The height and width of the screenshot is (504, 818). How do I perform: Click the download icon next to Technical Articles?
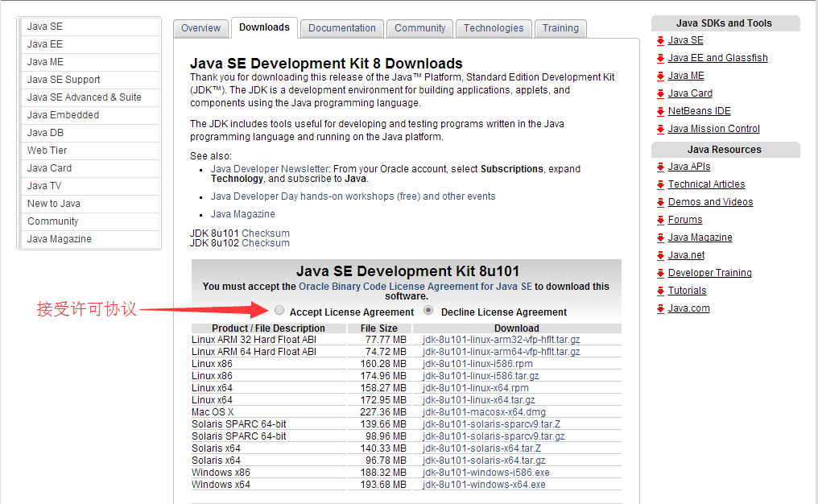(660, 184)
